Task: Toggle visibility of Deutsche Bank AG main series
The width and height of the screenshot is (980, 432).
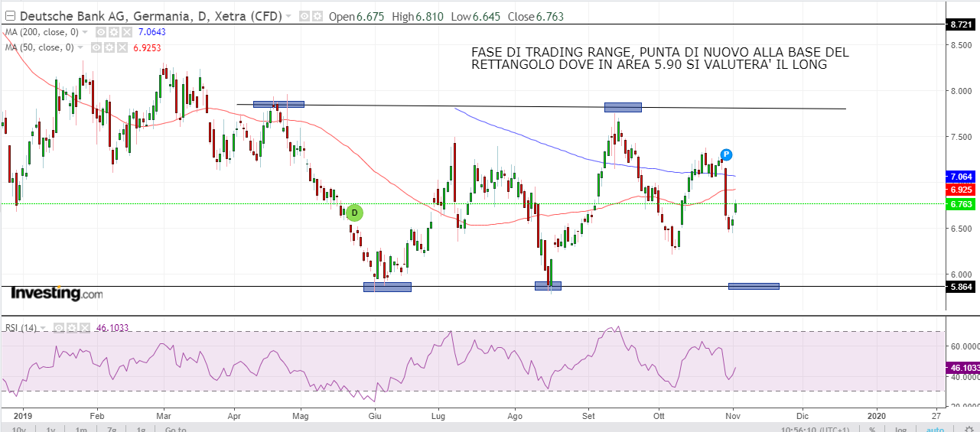Action: [304, 16]
